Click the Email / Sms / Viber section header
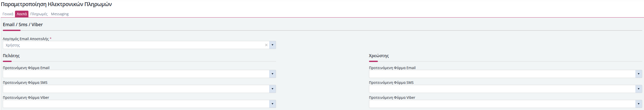 [x=23, y=25]
